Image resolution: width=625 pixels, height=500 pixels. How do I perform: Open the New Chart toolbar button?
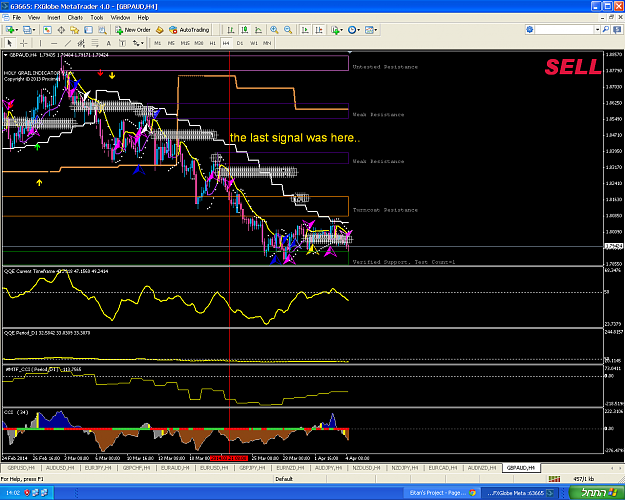(11, 30)
